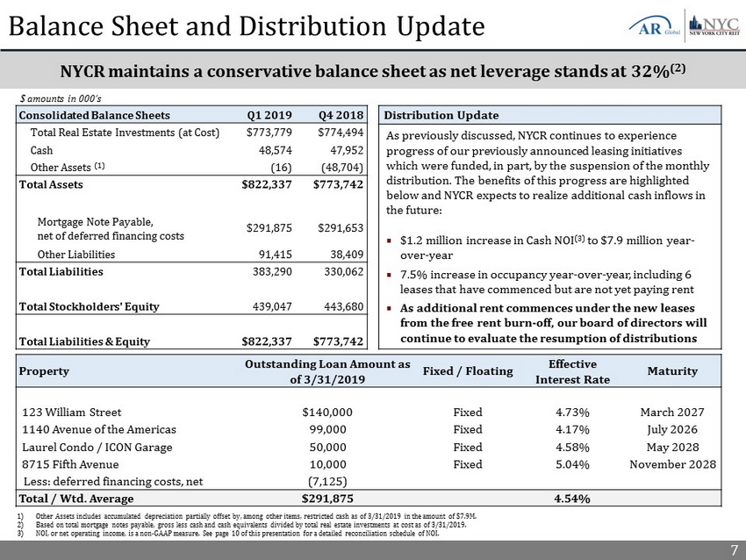Select the Total Stockholders' Equity row label

click(x=79, y=306)
